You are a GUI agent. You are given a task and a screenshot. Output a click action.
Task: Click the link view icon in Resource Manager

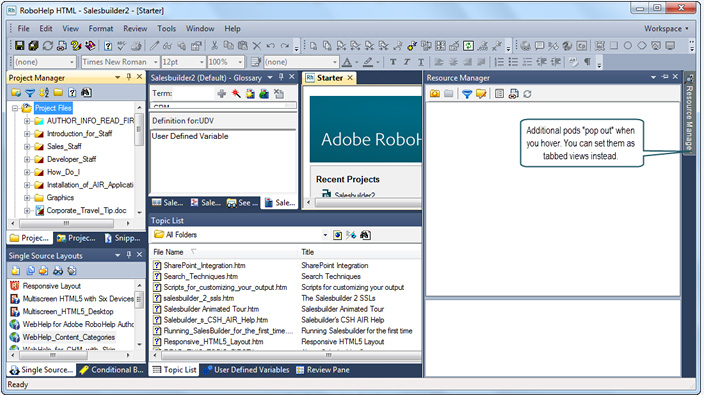coord(513,93)
